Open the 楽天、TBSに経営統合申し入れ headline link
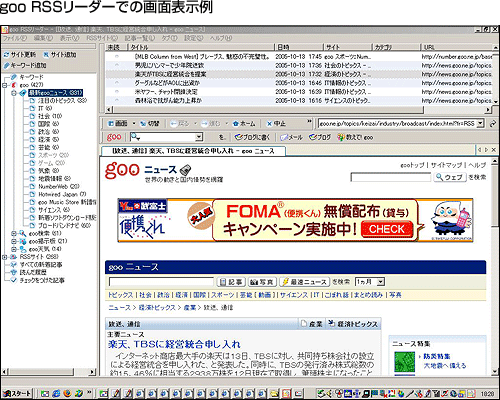This screenshot has width=500, height=400. click(174, 344)
